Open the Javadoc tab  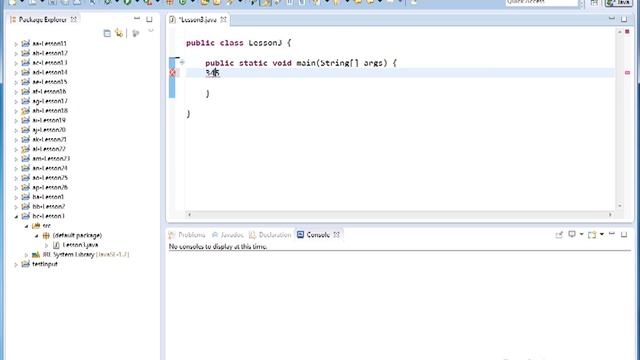[x=227, y=235]
